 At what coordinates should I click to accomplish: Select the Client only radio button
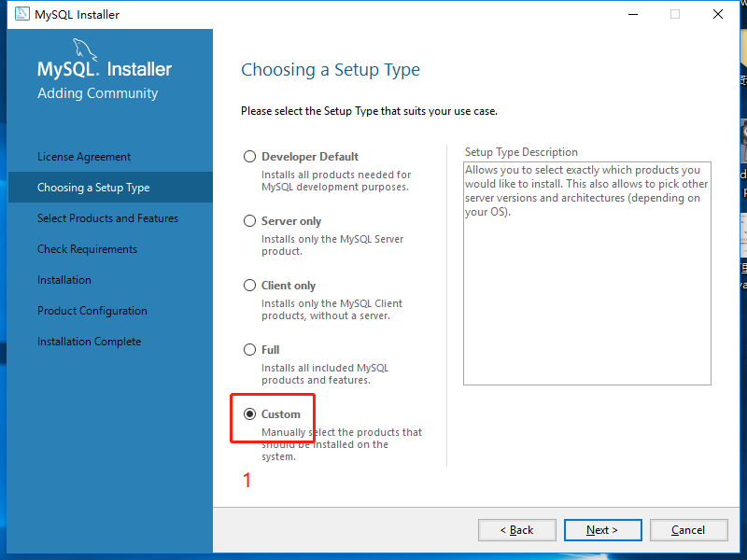(249, 286)
